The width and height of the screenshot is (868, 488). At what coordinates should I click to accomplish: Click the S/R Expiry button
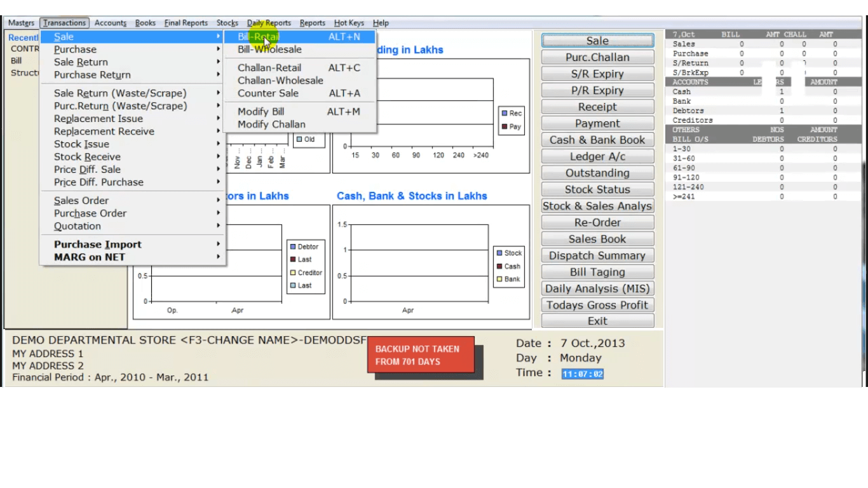coord(597,74)
